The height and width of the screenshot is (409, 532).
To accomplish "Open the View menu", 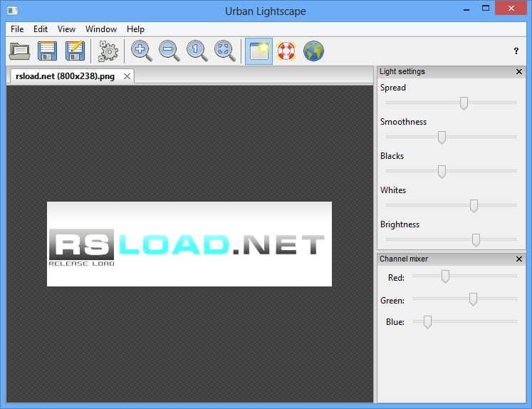I will (66, 29).
